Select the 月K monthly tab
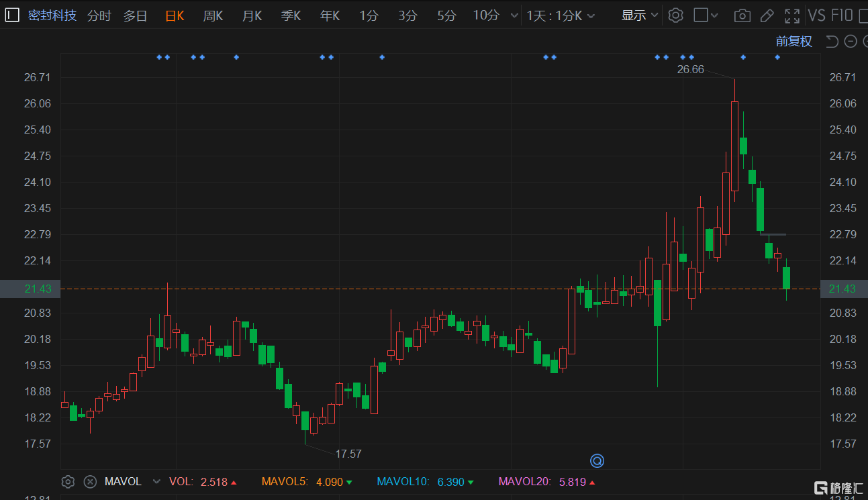This screenshot has width=868, height=500. pyautogui.click(x=252, y=15)
